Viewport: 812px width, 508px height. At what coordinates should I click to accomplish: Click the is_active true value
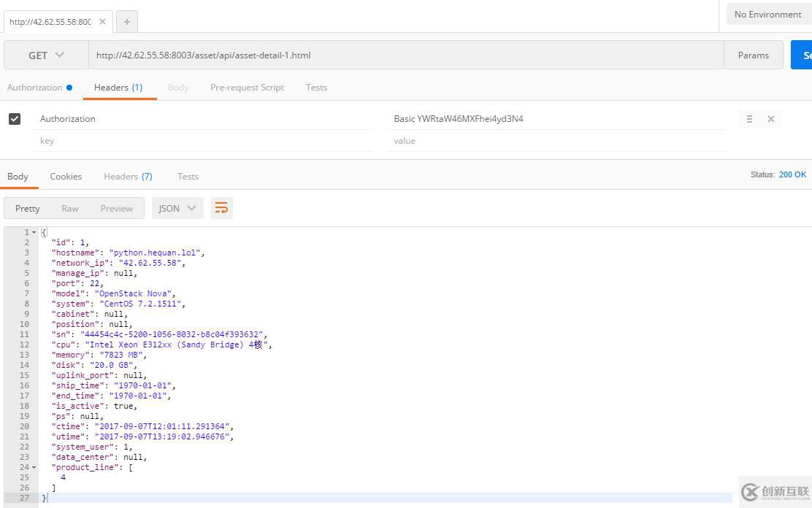coord(123,406)
